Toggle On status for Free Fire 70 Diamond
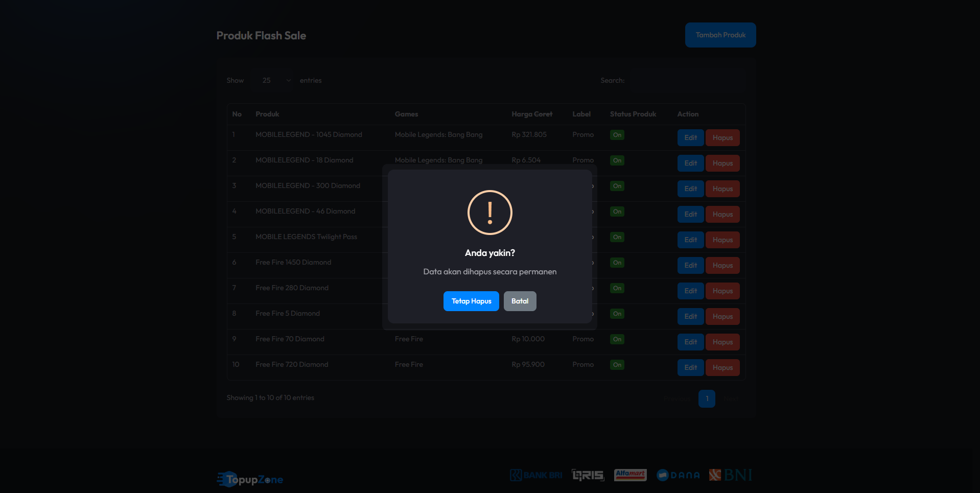 [617, 339]
